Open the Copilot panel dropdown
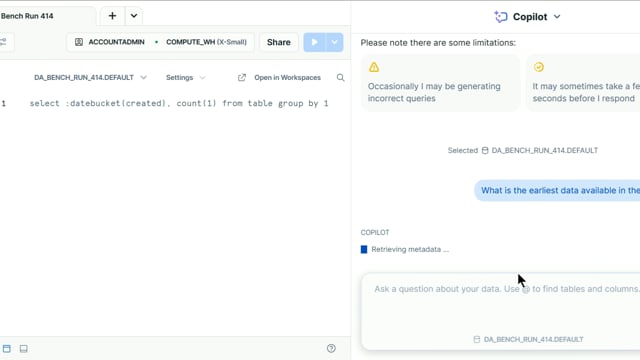 [x=557, y=17]
